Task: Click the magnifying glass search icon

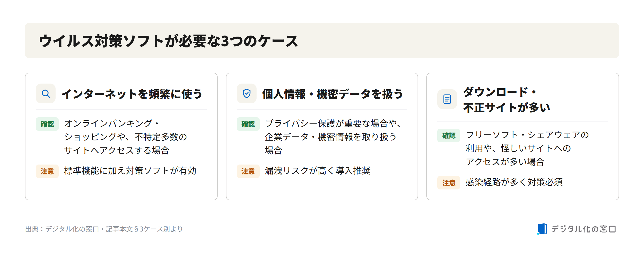Action: coord(46,94)
